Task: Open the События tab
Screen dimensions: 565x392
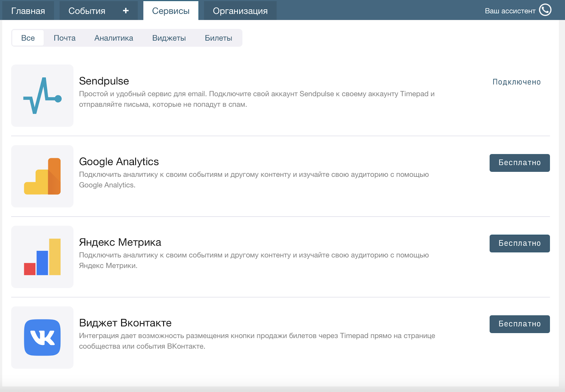Action: coord(87,11)
